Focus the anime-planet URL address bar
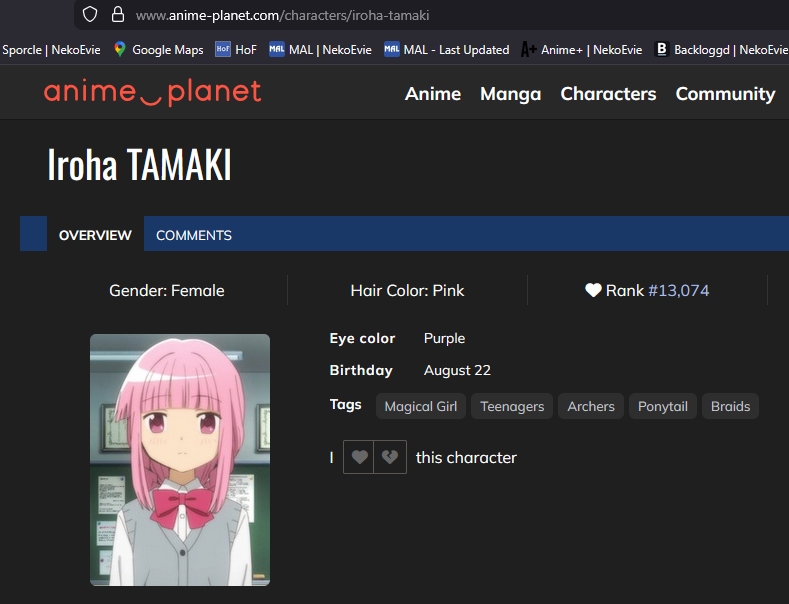Viewport: 789px width, 604px height. click(431, 15)
